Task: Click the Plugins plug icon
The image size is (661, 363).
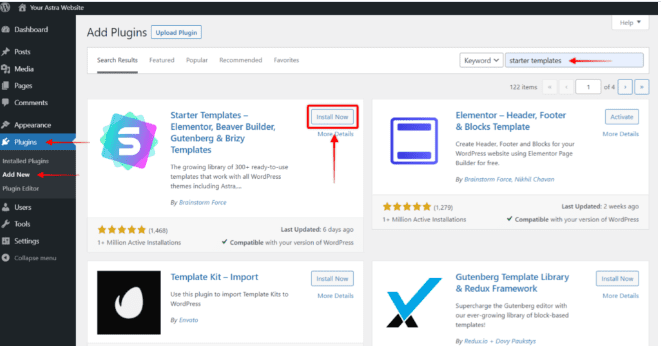Action: click(6, 142)
